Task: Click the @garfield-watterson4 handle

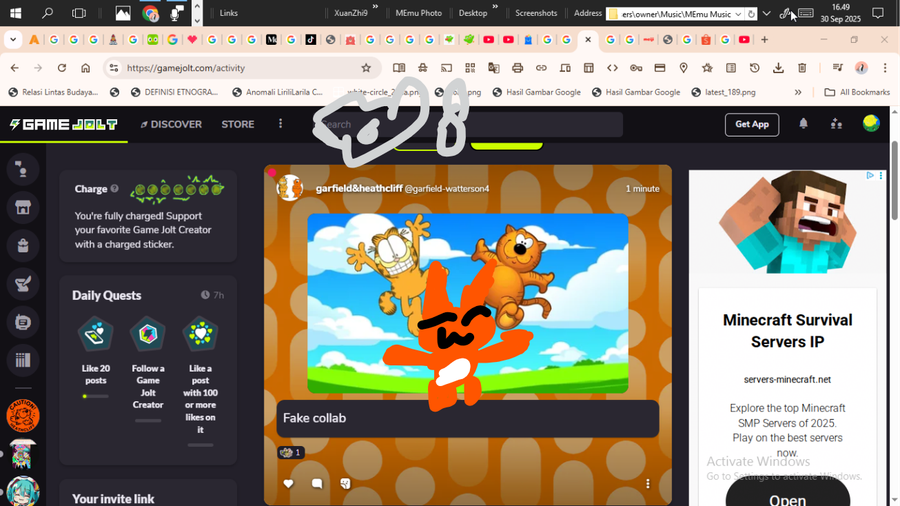Action: tap(447, 189)
